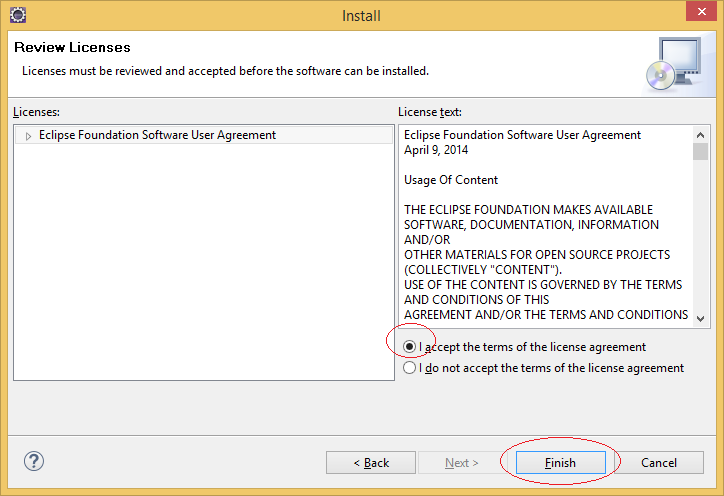Viewport: 724px width, 496px height.
Task: Click the 'License text:' label
Action: point(430,112)
